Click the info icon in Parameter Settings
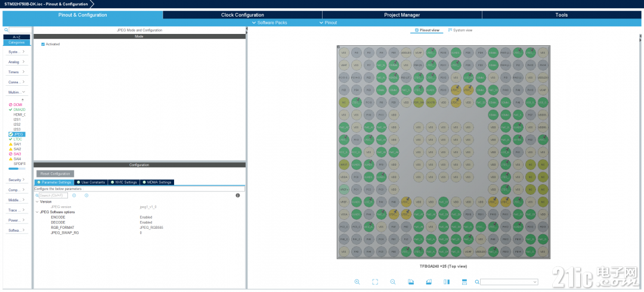This screenshot has width=644, height=292. click(238, 195)
